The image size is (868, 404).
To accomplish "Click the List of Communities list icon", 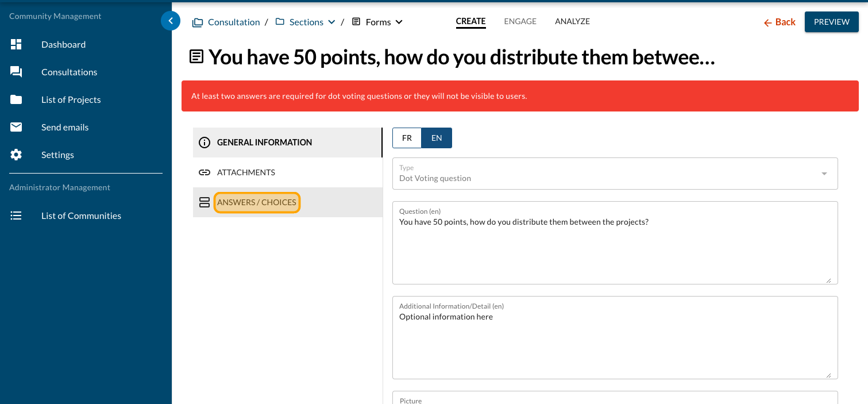I will [x=16, y=216].
